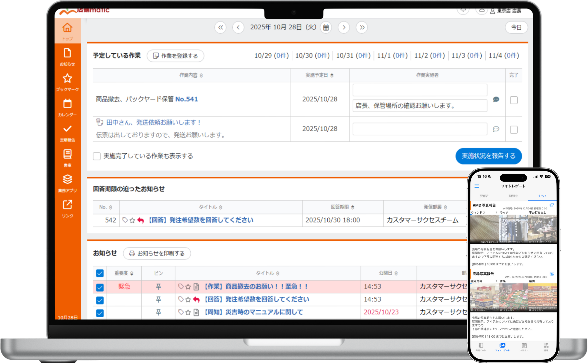Switch to the すべて tab on the phone
The image size is (588, 364).
pos(542,196)
